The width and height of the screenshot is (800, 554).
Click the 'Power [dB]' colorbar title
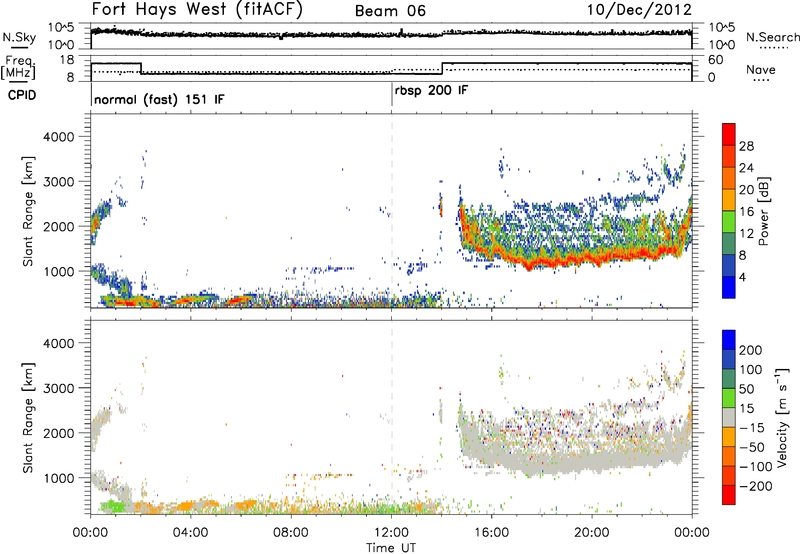tap(764, 211)
